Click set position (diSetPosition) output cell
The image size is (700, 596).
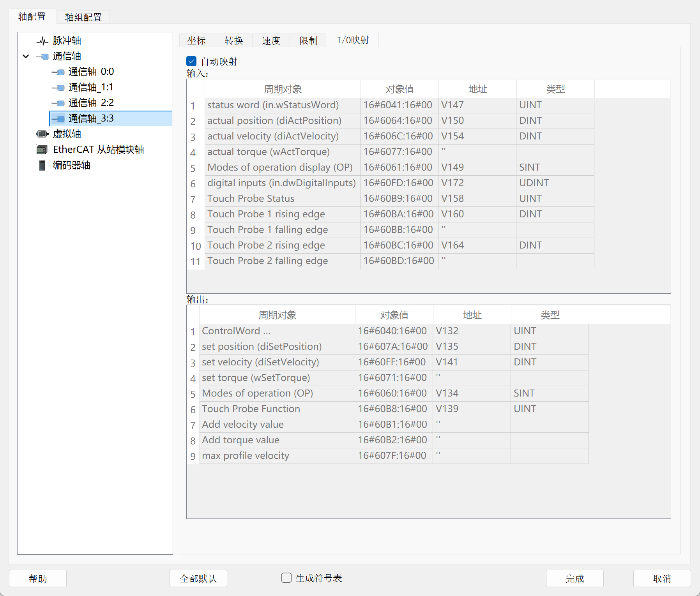(x=277, y=347)
